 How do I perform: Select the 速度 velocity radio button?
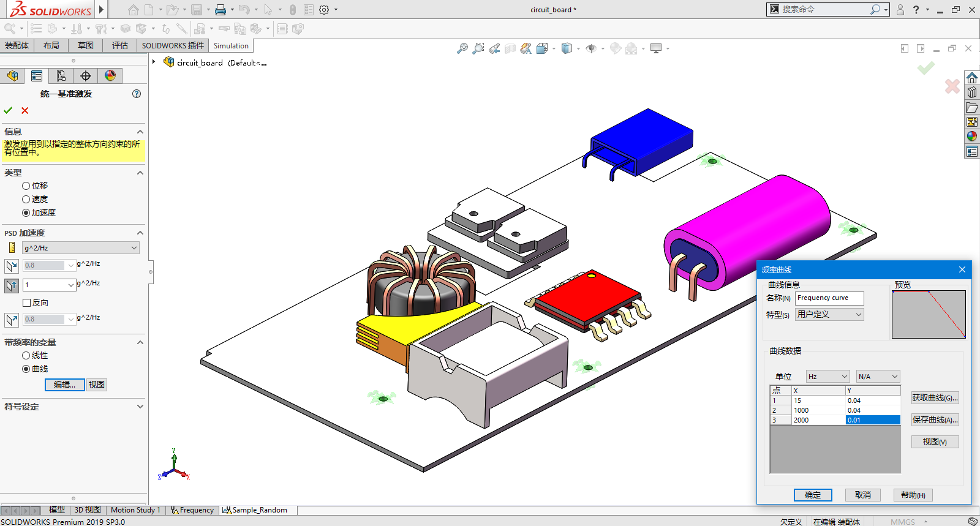pos(26,199)
